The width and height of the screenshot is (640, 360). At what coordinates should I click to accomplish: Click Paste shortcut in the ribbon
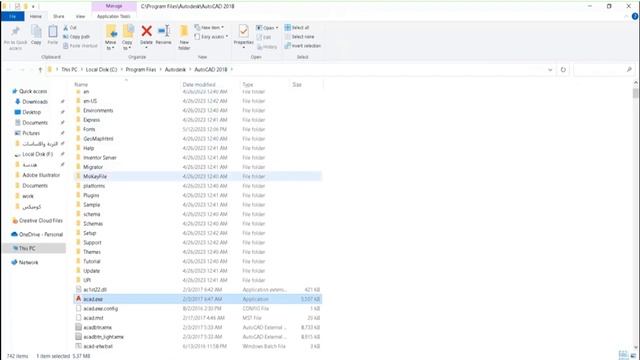[80, 46]
